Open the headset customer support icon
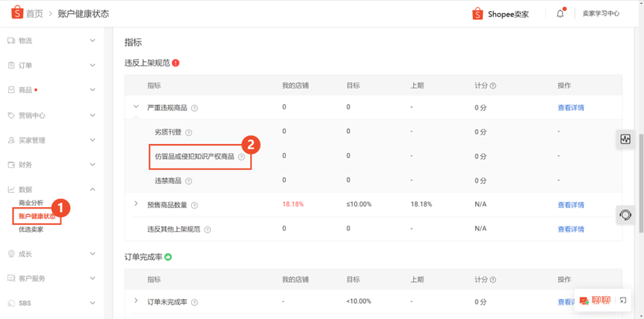 pyautogui.click(x=625, y=215)
